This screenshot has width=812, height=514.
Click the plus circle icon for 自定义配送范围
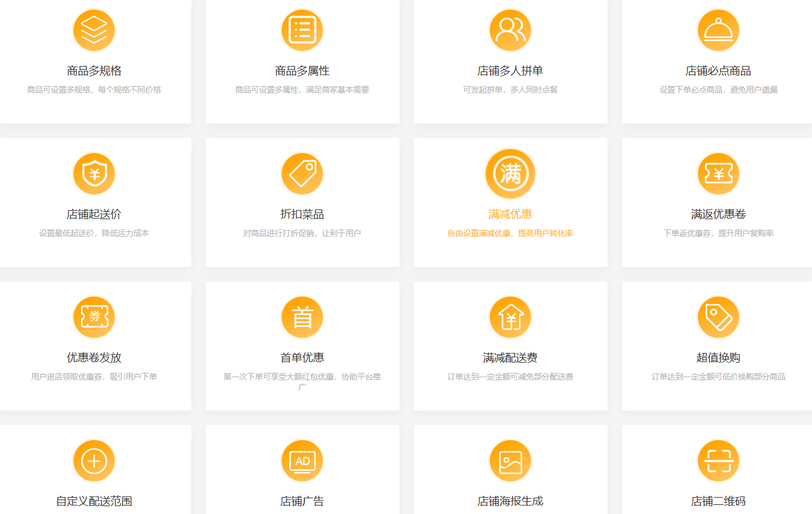pyautogui.click(x=94, y=461)
